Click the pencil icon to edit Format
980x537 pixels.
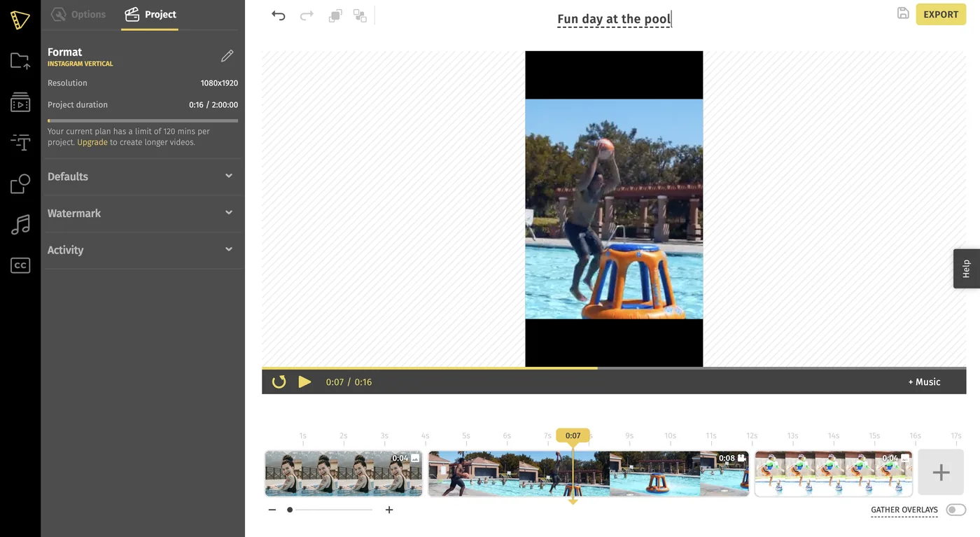point(227,56)
